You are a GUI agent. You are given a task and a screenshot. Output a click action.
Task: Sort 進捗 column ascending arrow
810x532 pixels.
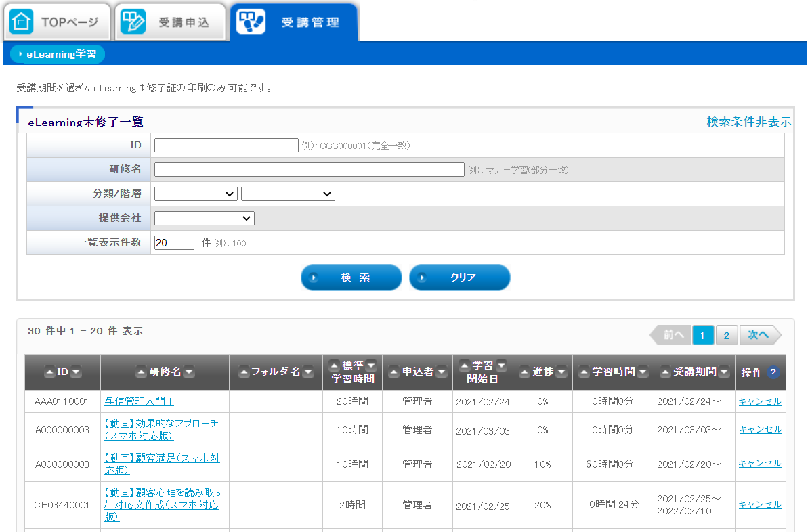click(x=525, y=372)
